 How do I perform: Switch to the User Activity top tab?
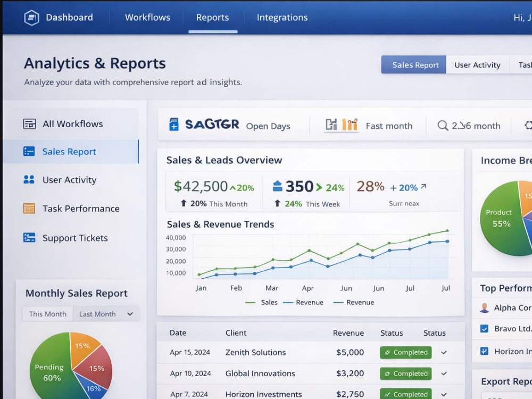tap(477, 65)
